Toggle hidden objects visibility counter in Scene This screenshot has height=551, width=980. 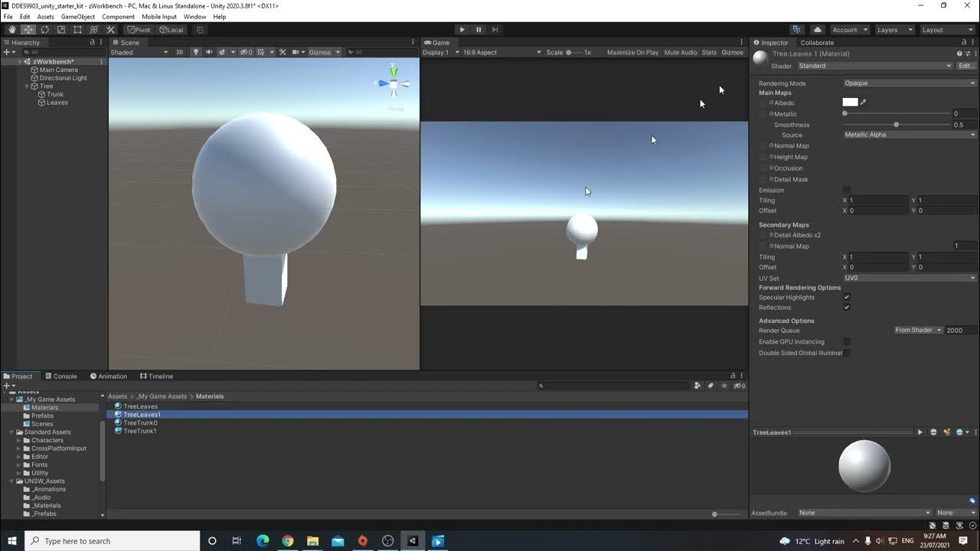tap(246, 52)
